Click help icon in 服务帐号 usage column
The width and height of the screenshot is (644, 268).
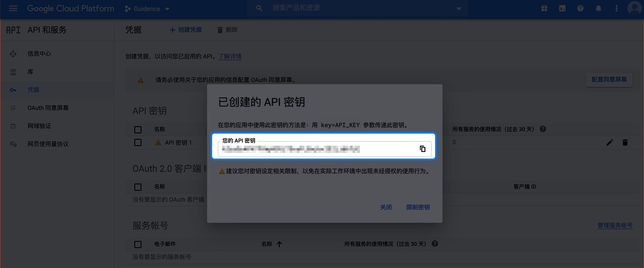[435, 244]
